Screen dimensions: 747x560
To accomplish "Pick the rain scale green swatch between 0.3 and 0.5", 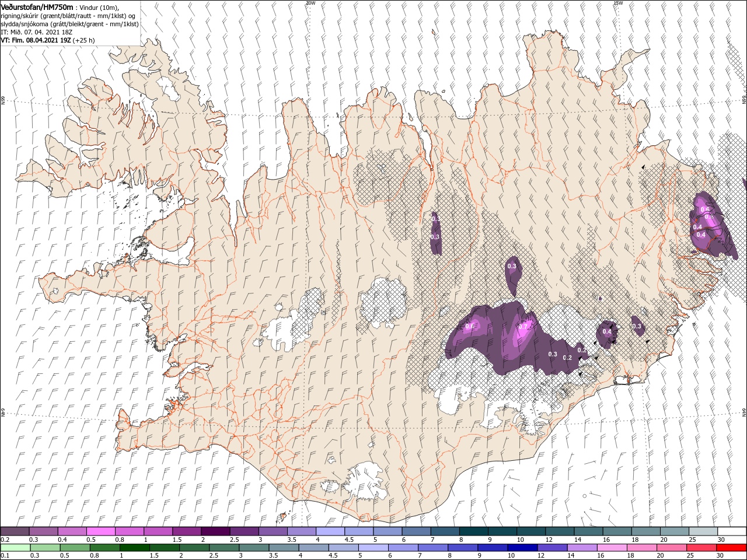I will pyautogui.click(x=45, y=547).
